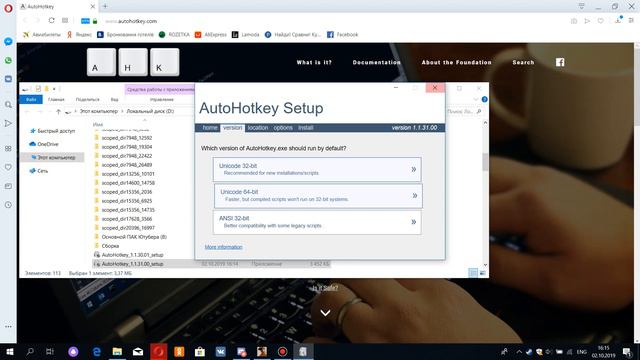Viewport: 640px width, 360px height.
Task: Switch Explorer to details view icon
Action: pyautogui.click(x=473, y=273)
